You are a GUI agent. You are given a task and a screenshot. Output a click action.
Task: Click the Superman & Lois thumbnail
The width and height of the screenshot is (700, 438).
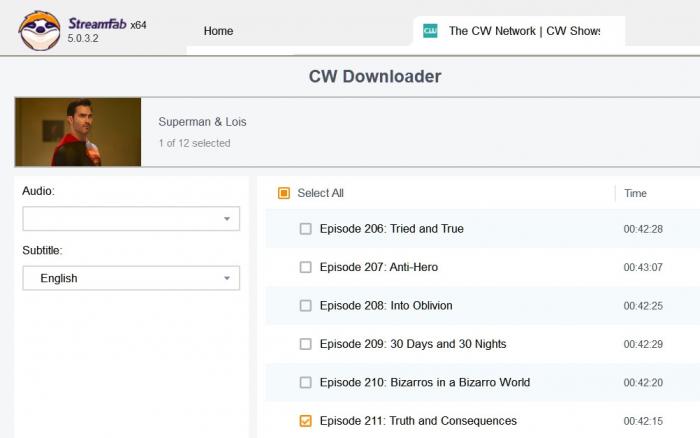[x=78, y=132]
